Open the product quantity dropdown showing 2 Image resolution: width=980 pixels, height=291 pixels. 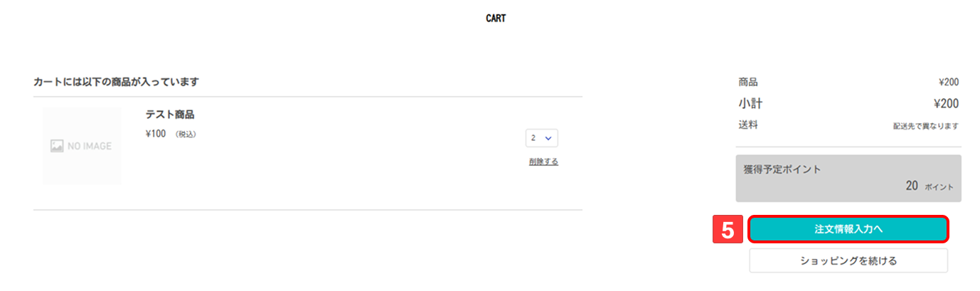[541, 137]
